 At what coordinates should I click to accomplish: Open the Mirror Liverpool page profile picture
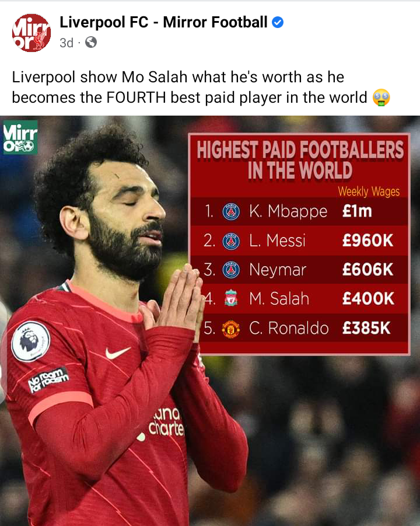[32, 33]
